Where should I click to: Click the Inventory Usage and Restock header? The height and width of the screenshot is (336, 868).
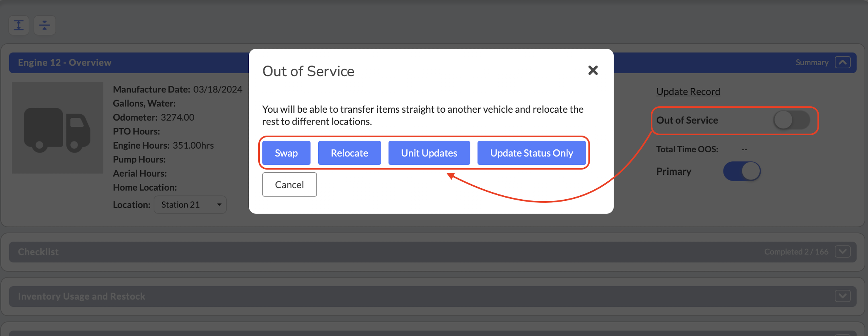pyautogui.click(x=82, y=296)
